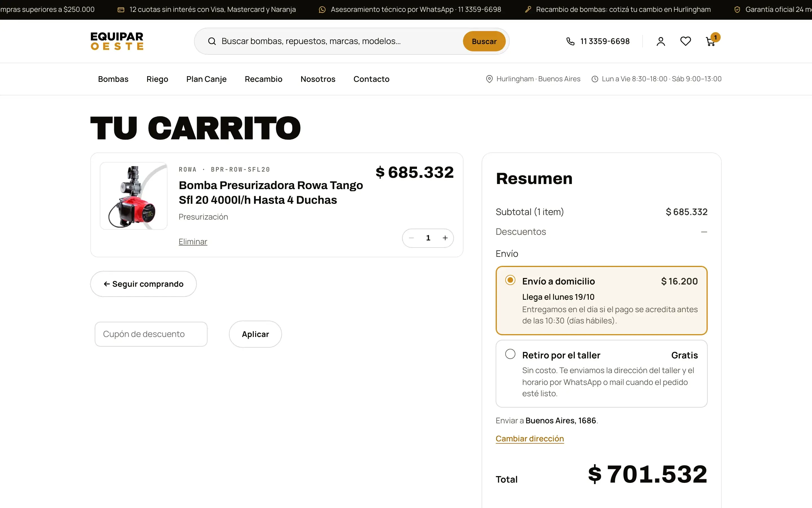Click the cart badge showing 1
This screenshot has width=812, height=508.
(715, 37)
